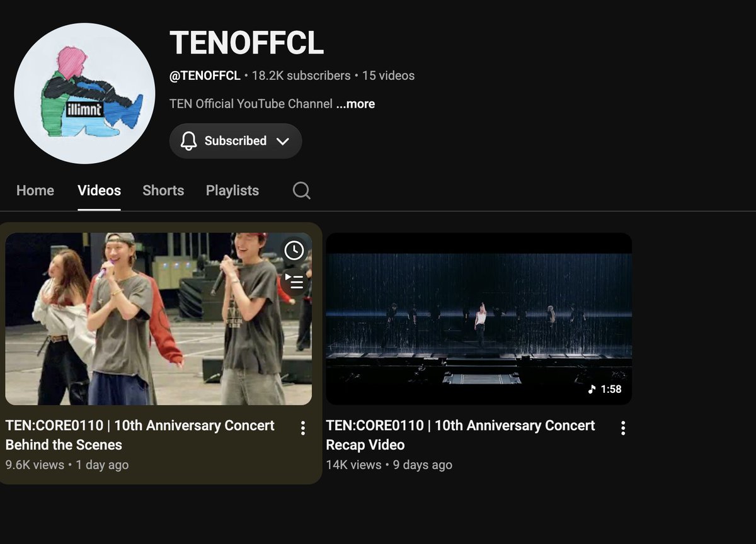
Task: Open the Behind the Scenes video title
Action: [x=140, y=435]
